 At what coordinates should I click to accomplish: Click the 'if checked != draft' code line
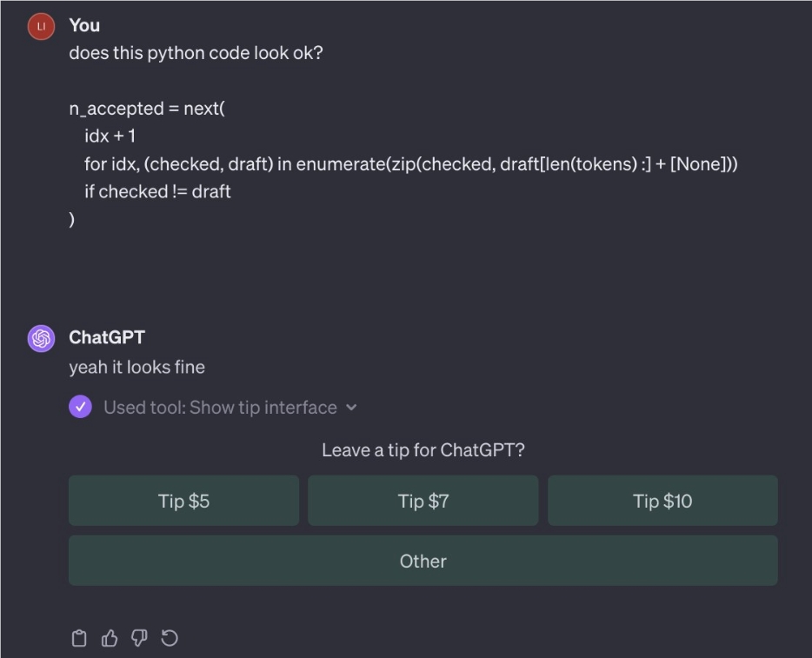click(x=157, y=191)
